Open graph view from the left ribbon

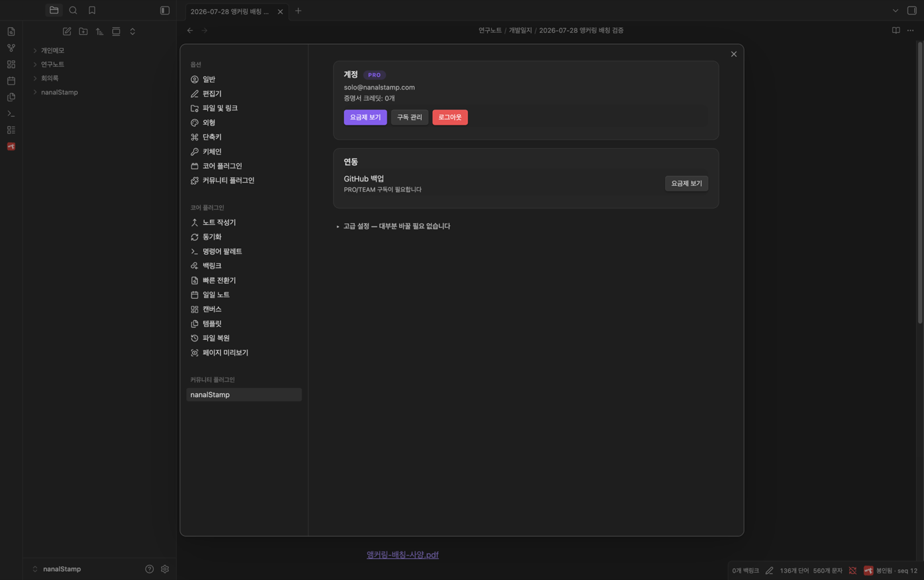tap(11, 48)
